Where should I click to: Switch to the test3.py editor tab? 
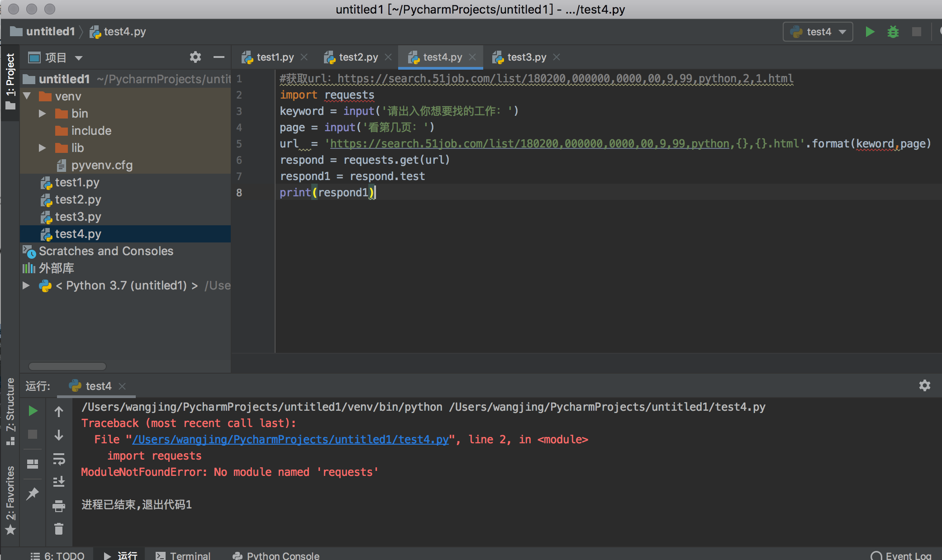pyautogui.click(x=526, y=57)
